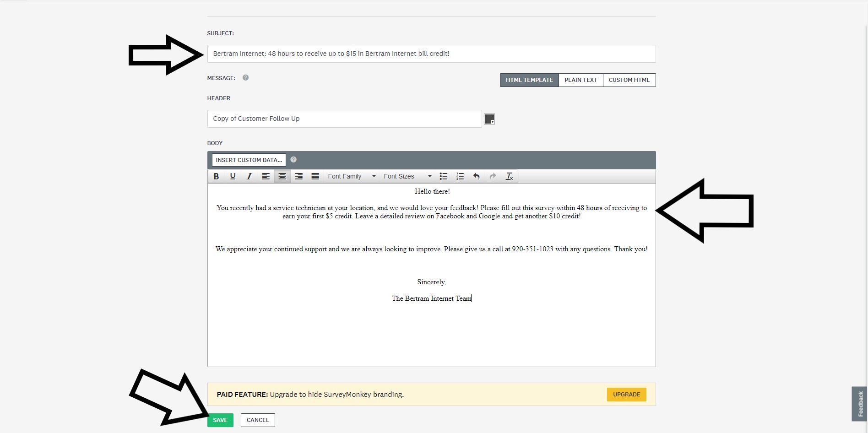Image resolution: width=868 pixels, height=433 pixels.
Task: Save the email message
Action: [x=220, y=420]
